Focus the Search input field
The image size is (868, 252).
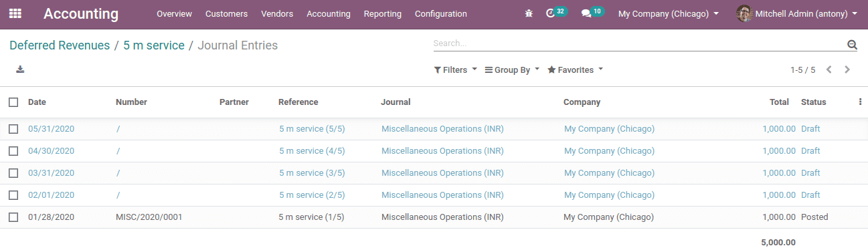coord(639,43)
